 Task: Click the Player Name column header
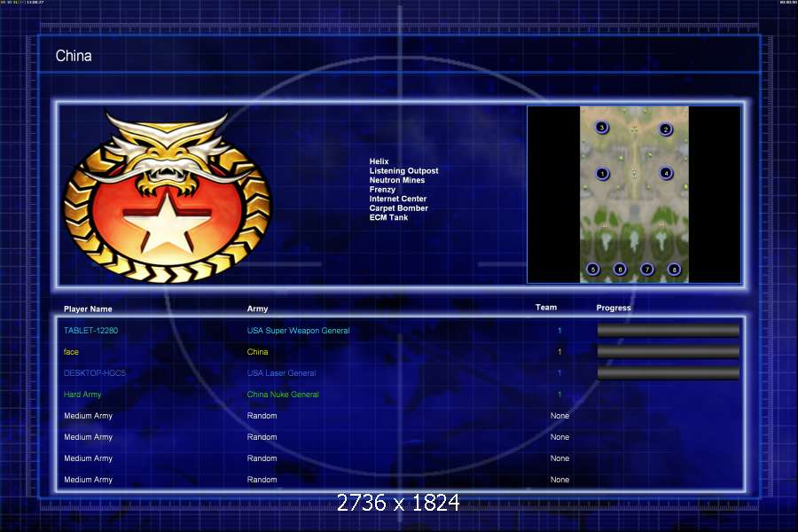[x=88, y=309]
